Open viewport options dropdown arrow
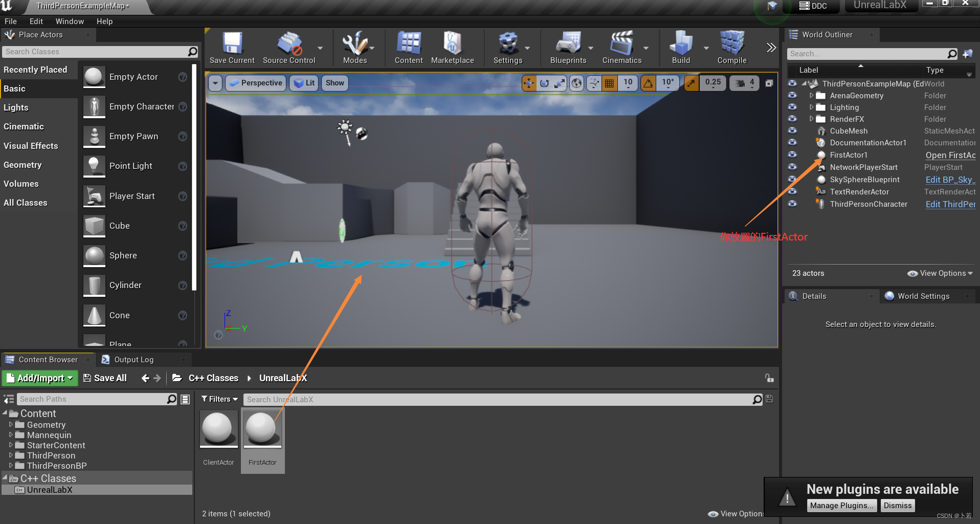Image resolution: width=980 pixels, height=524 pixels. (x=215, y=83)
